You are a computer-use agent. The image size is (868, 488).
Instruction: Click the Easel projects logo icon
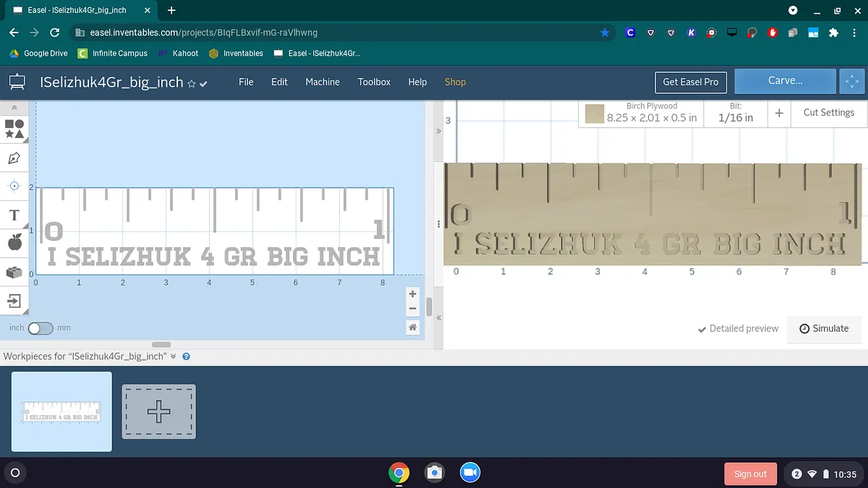coord(17,82)
